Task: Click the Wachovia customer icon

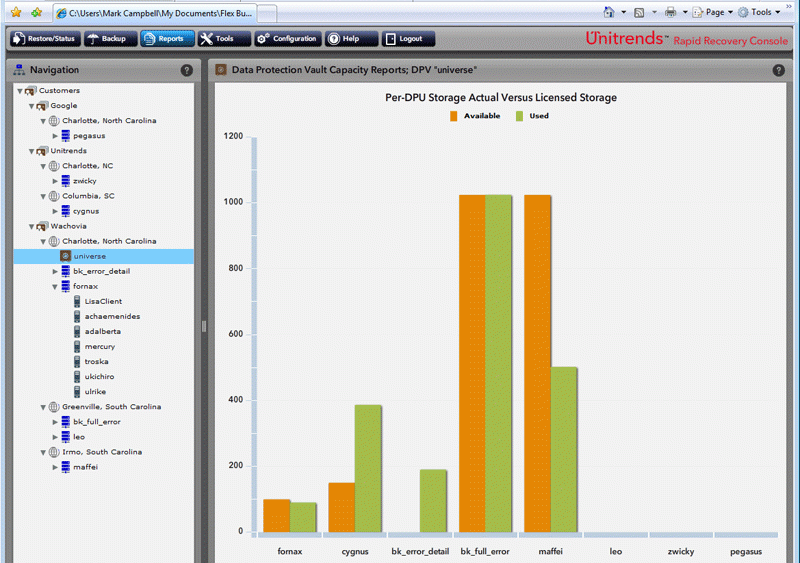Action: 42,226
